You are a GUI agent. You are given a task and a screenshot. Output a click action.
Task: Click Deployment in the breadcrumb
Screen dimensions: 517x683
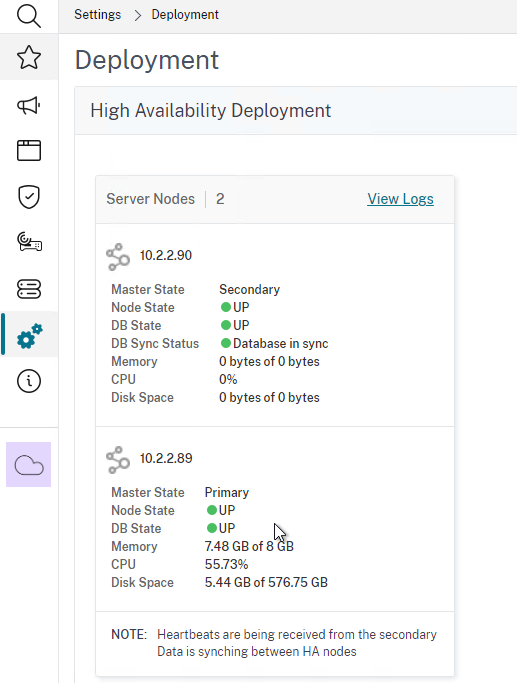tap(185, 14)
